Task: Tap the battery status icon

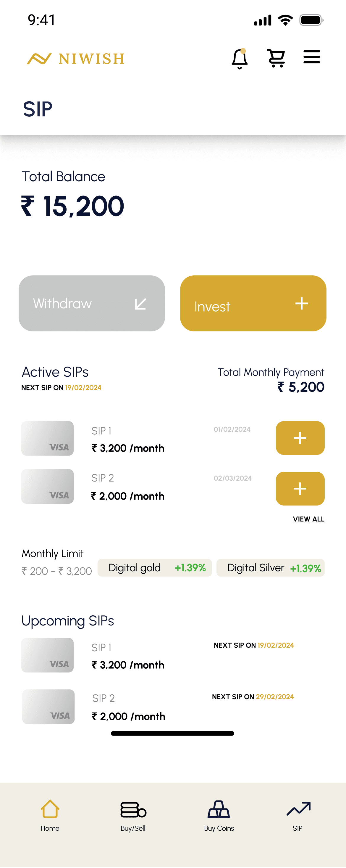Action: coord(312,20)
